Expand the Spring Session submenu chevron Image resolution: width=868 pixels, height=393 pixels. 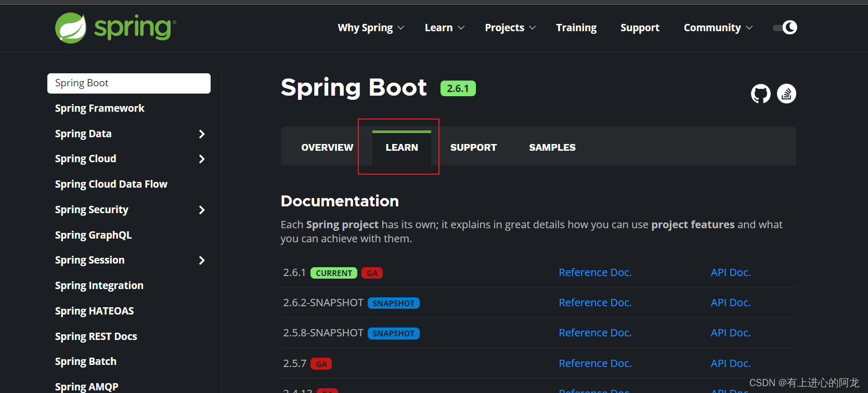pyautogui.click(x=202, y=260)
